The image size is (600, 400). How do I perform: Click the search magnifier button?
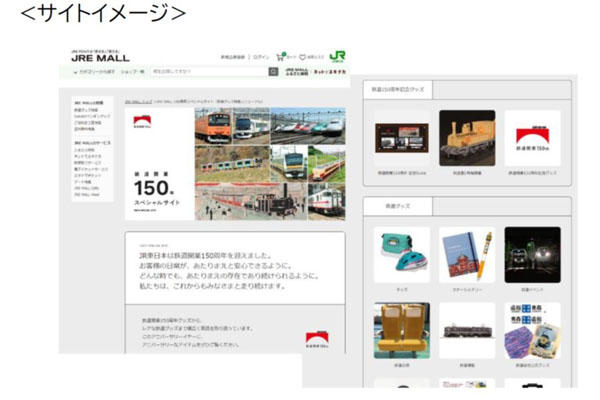point(273,72)
